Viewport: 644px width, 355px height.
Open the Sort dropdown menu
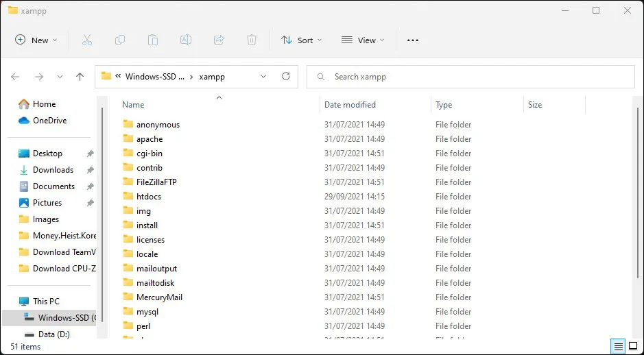pyautogui.click(x=302, y=40)
